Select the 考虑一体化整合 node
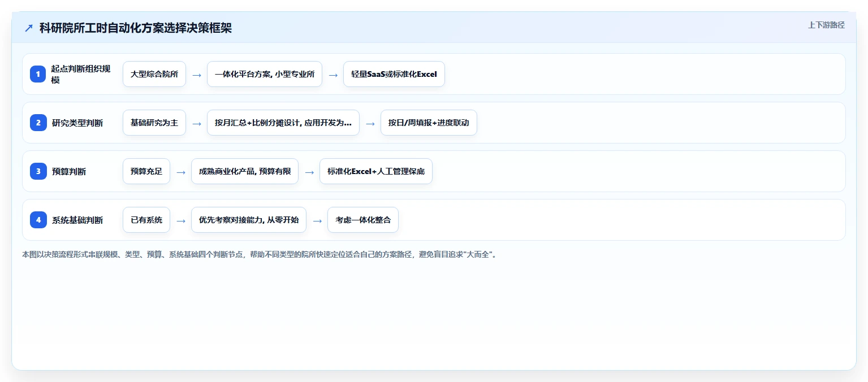Viewport: 868px width, 382px height. click(x=363, y=220)
